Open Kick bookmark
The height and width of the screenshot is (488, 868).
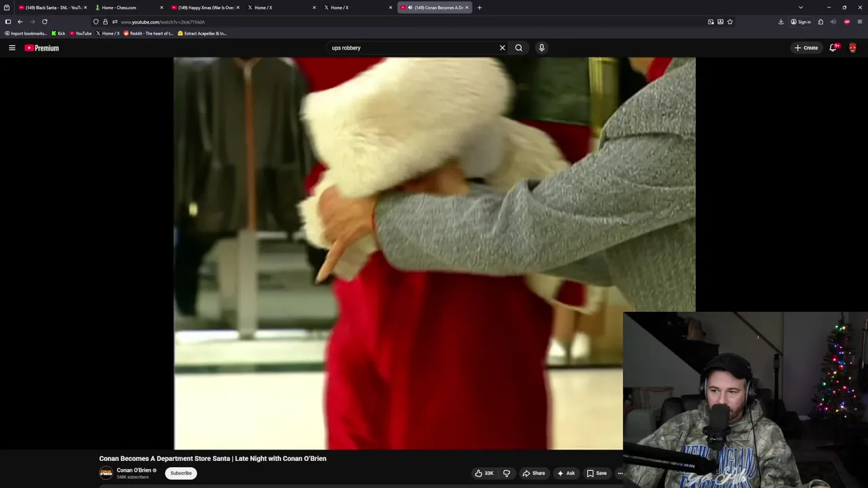pyautogui.click(x=58, y=33)
